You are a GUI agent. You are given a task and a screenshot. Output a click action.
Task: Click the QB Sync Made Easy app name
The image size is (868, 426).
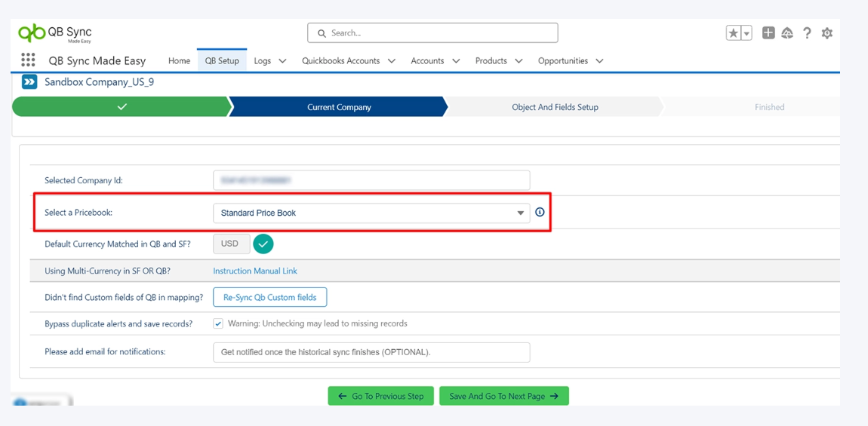point(97,61)
